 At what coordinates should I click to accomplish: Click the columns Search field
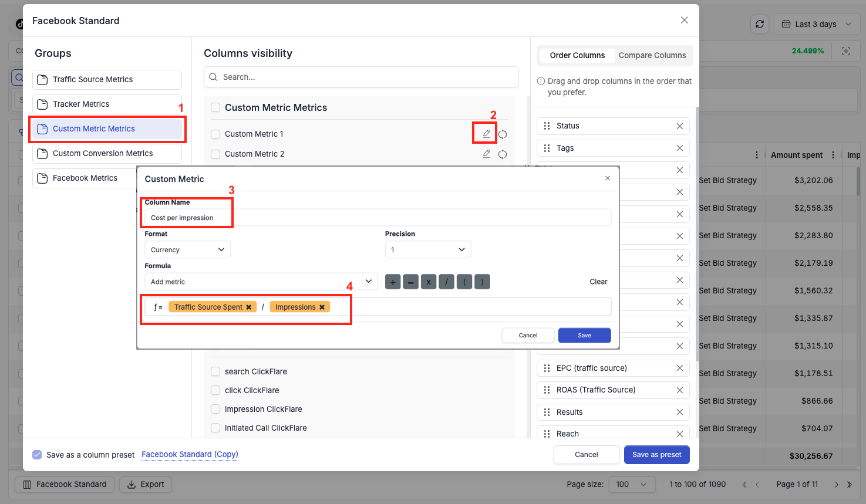[361, 77]
